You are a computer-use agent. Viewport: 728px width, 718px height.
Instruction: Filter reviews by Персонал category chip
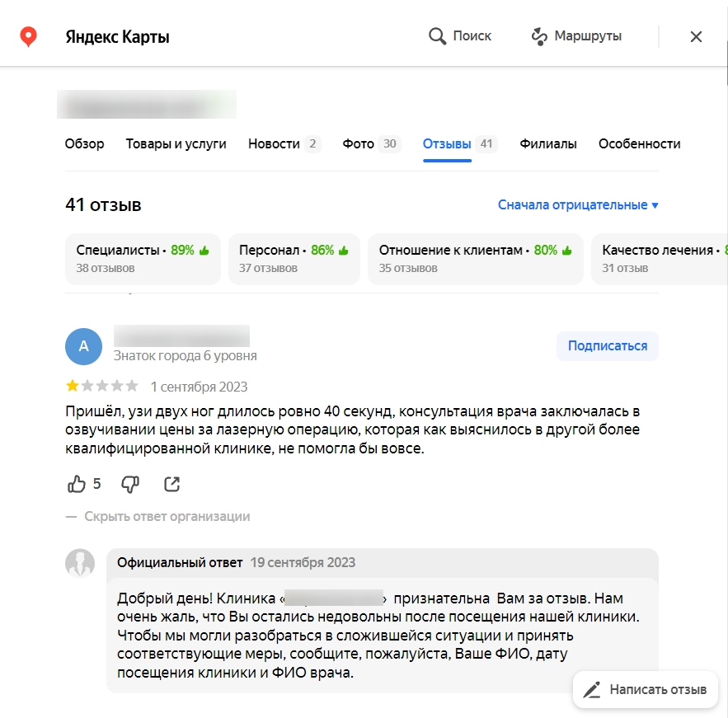[294, 259]
